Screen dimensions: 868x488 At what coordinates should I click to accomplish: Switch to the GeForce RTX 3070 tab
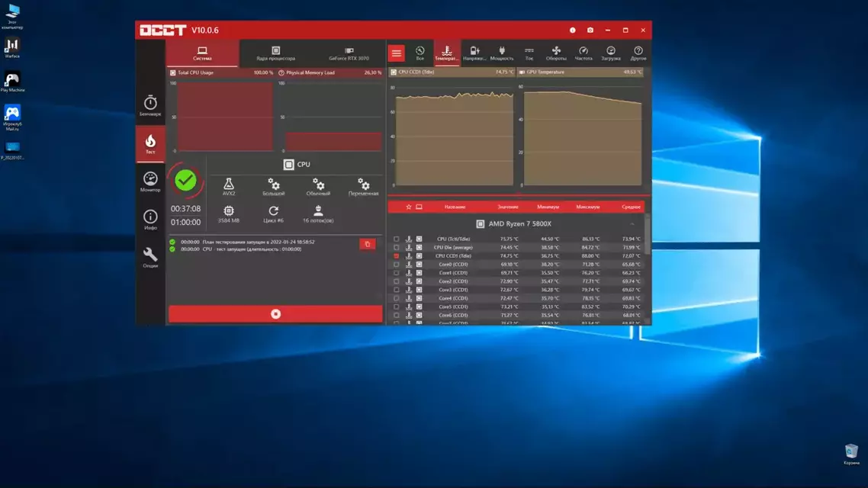coord(349,53)
